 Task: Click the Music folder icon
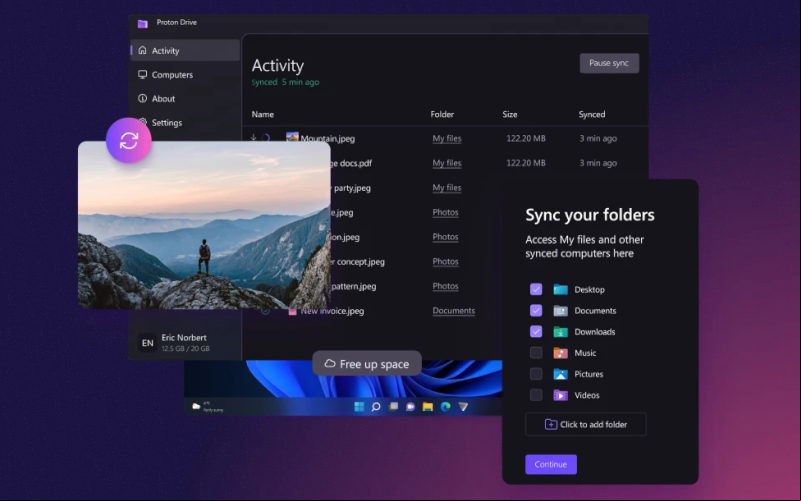tap(560, 353)
